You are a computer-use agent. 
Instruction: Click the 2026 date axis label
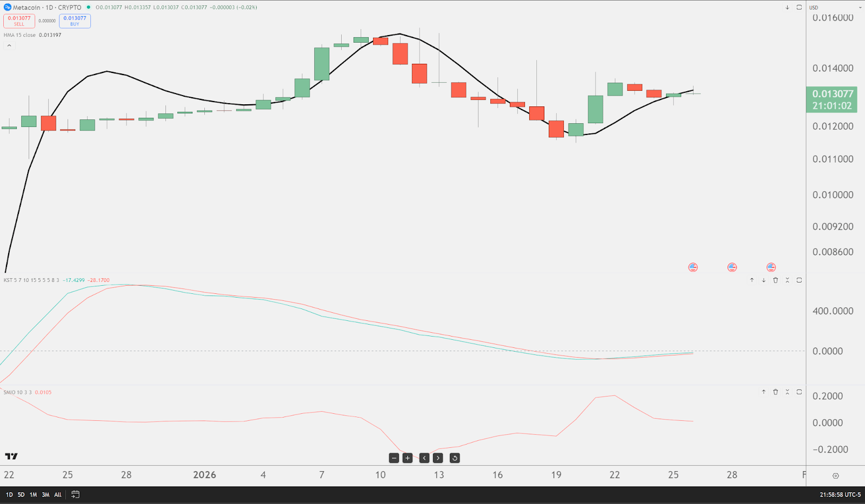(205, 475)
